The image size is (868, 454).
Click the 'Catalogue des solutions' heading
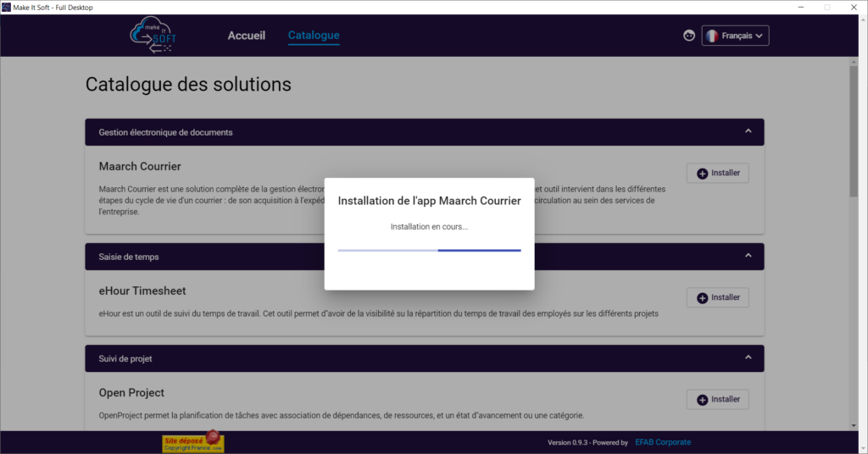(x=188, y=84)
